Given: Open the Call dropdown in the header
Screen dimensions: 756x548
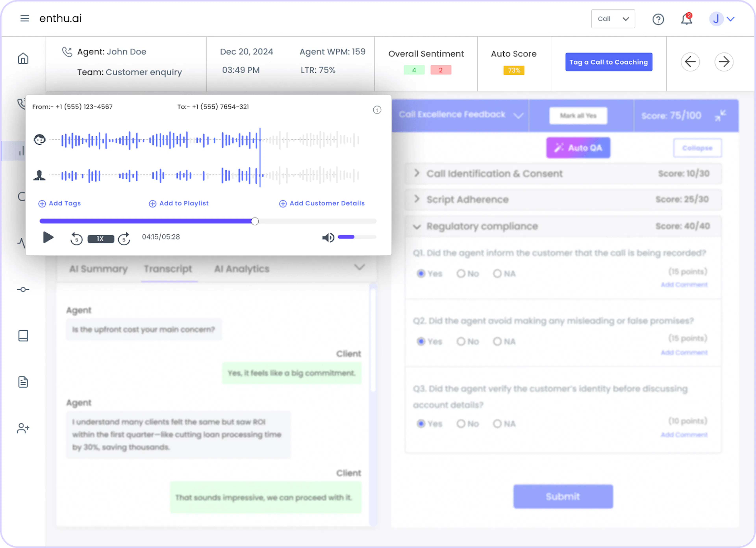Looking at the screenshot, I should [613, 19].
